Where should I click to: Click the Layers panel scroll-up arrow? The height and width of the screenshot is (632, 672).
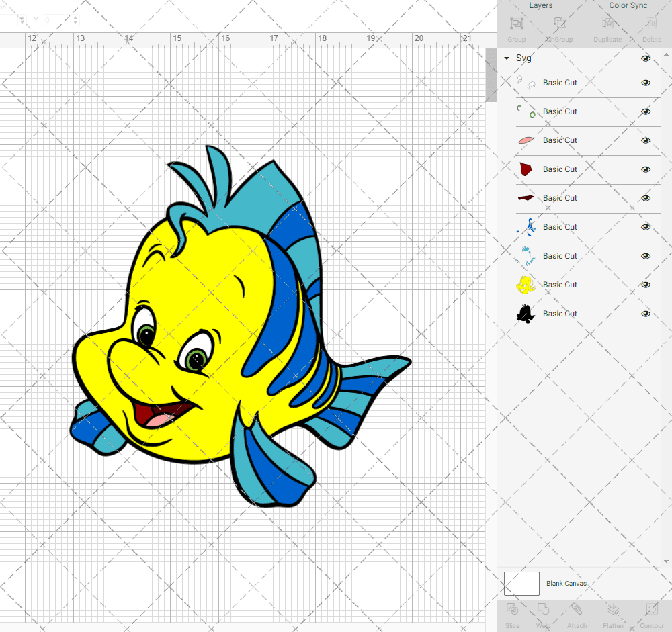(x=665, y=55)
